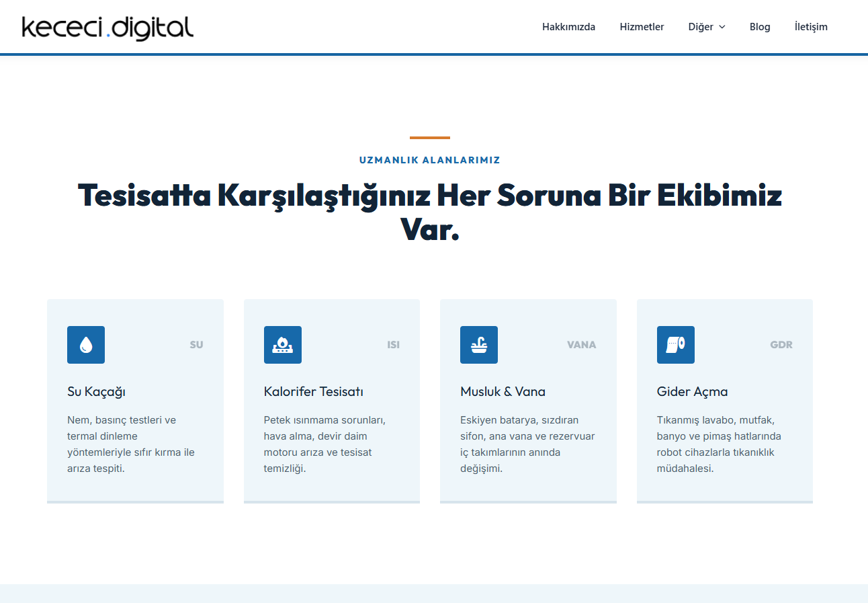Click the Kalorifer Tesisatı heater icon
Viewport: 868px width, 603px height.
[x=283, y=345]
